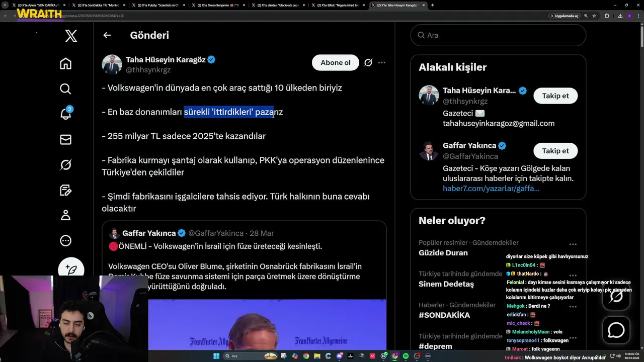Open More options circle in sidebar
644x362 pixels.
65,241
